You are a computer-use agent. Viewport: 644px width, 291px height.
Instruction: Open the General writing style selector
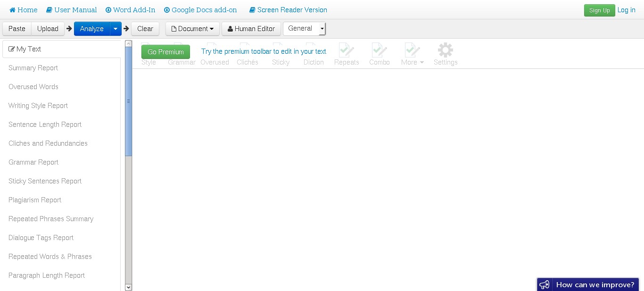coord(304,28)
